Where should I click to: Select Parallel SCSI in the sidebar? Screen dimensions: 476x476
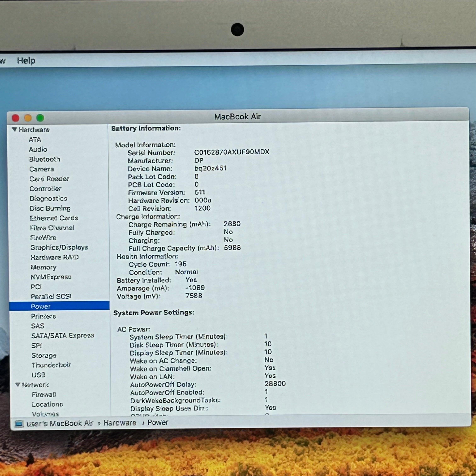pyautogui.click(x=51, y=296)
